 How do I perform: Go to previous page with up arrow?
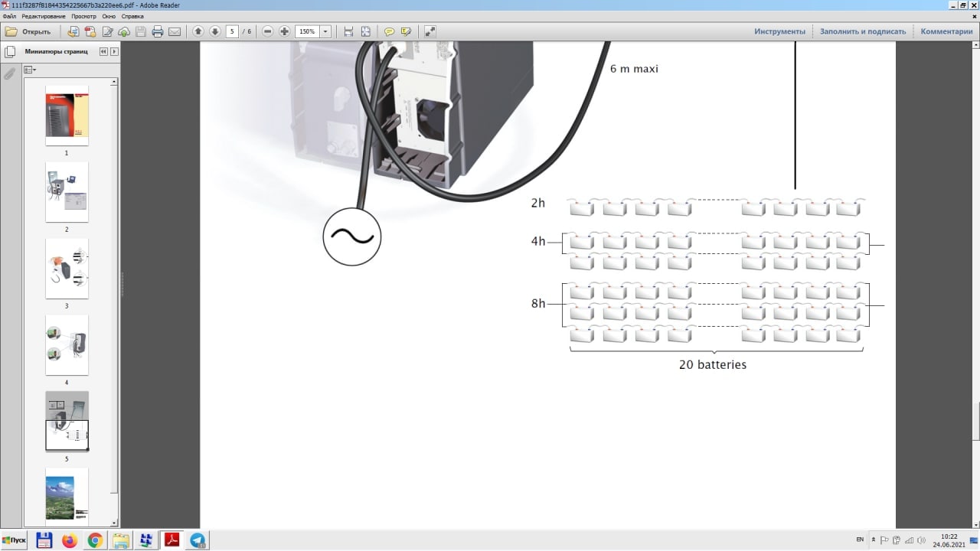tap(198, 31)
